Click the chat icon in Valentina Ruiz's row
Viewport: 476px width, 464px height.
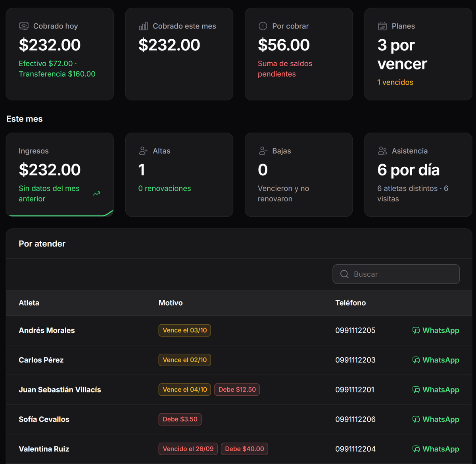[x=416, y=449]
